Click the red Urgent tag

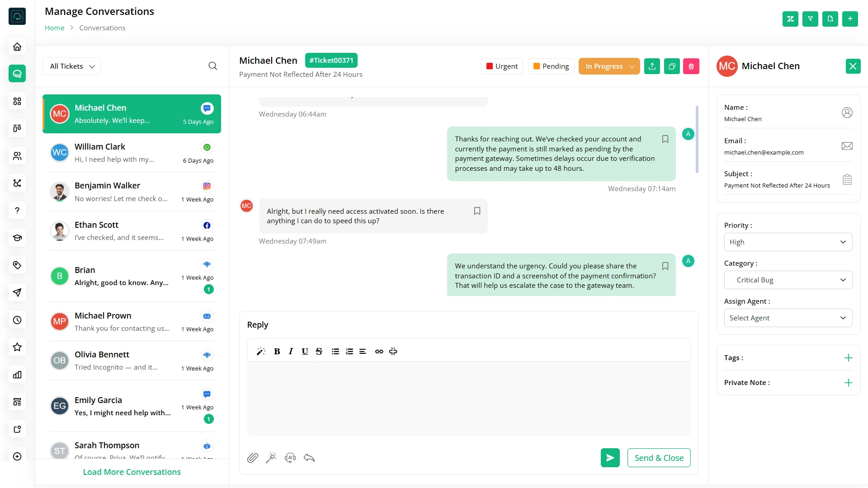(x=502, y=66)
